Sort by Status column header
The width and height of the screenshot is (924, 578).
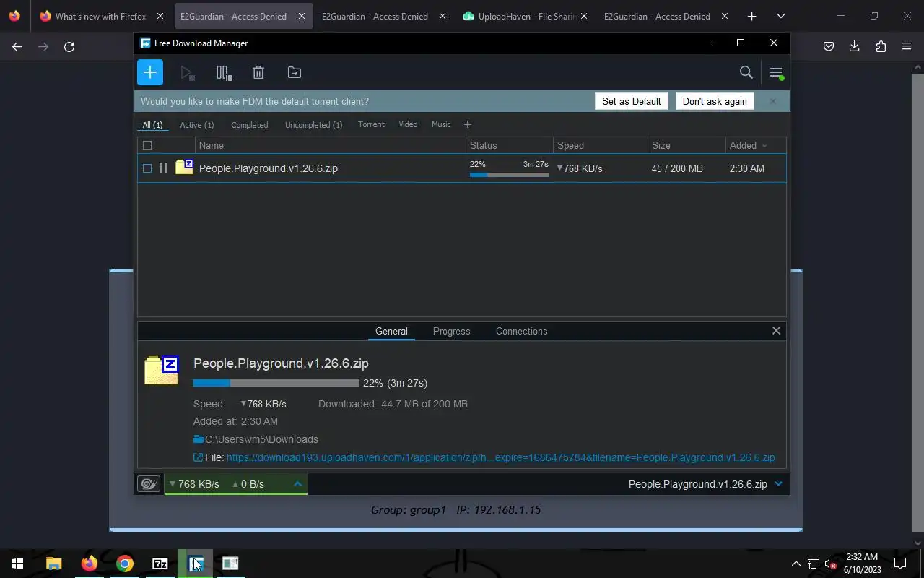point(509,145)
